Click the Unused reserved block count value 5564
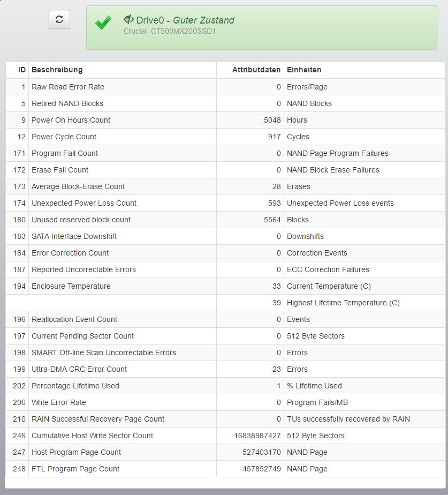The height and width of the screenshot is (495, 448). [x=272, y=220]
